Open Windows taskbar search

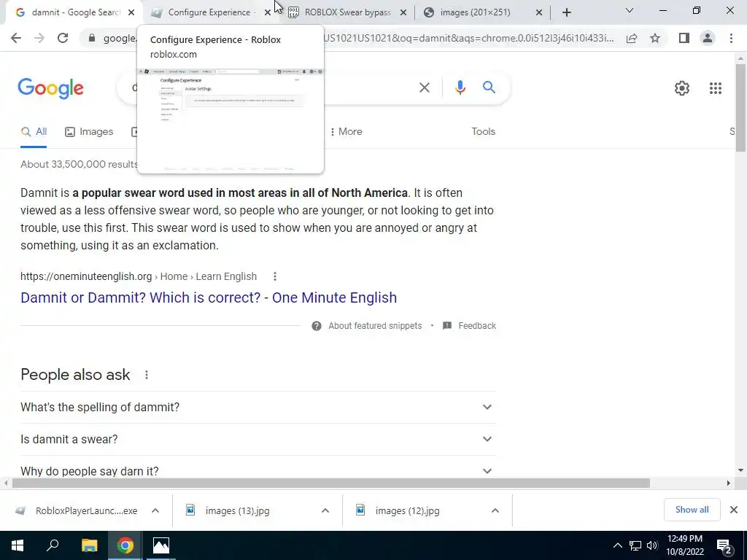(x=53, y=545)
